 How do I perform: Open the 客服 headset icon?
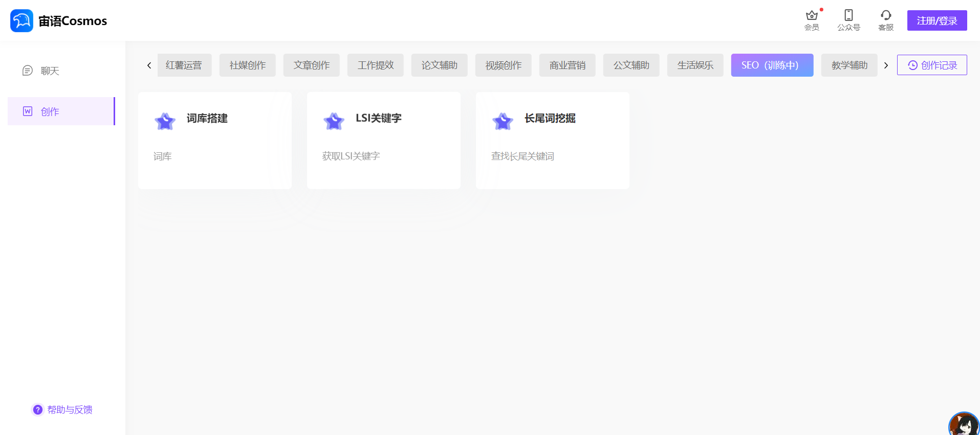pyautogui.click(x=886, y=15)
